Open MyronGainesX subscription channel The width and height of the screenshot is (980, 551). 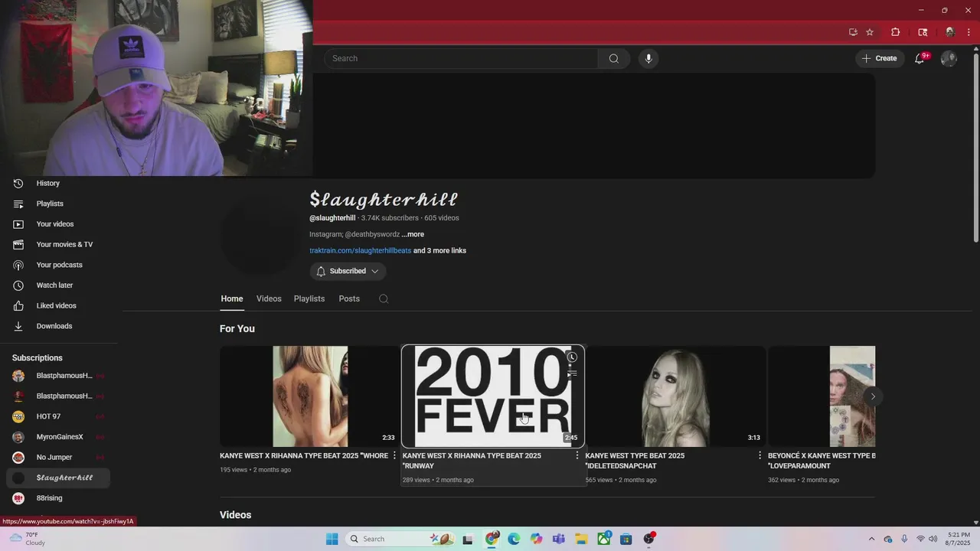(58, 437)
